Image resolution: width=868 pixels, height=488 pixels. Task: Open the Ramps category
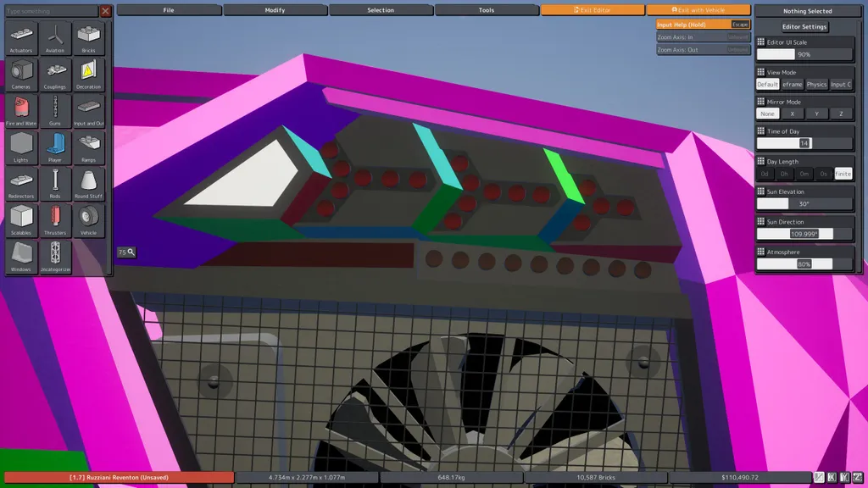pyautogui.click(x=88, y=147)
